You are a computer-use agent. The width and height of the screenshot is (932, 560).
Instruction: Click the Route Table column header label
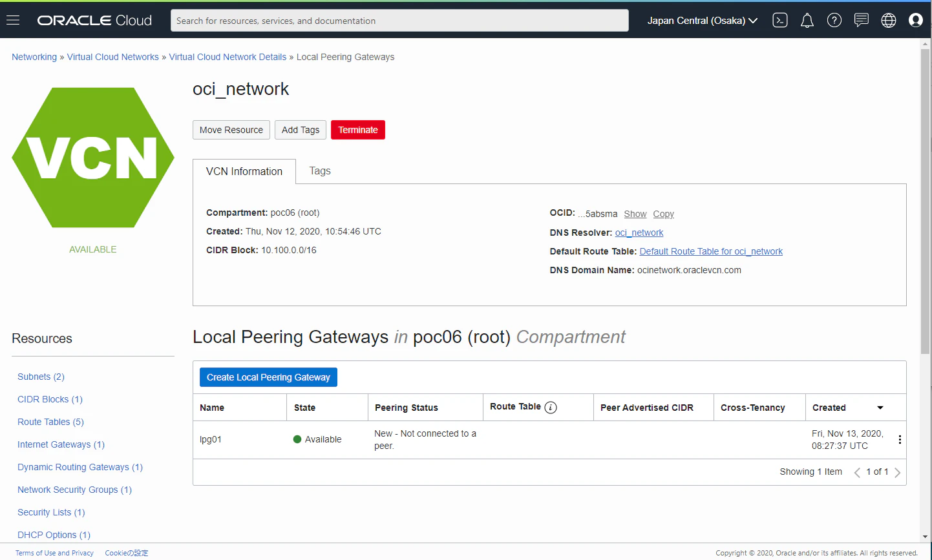pos(515,406)
